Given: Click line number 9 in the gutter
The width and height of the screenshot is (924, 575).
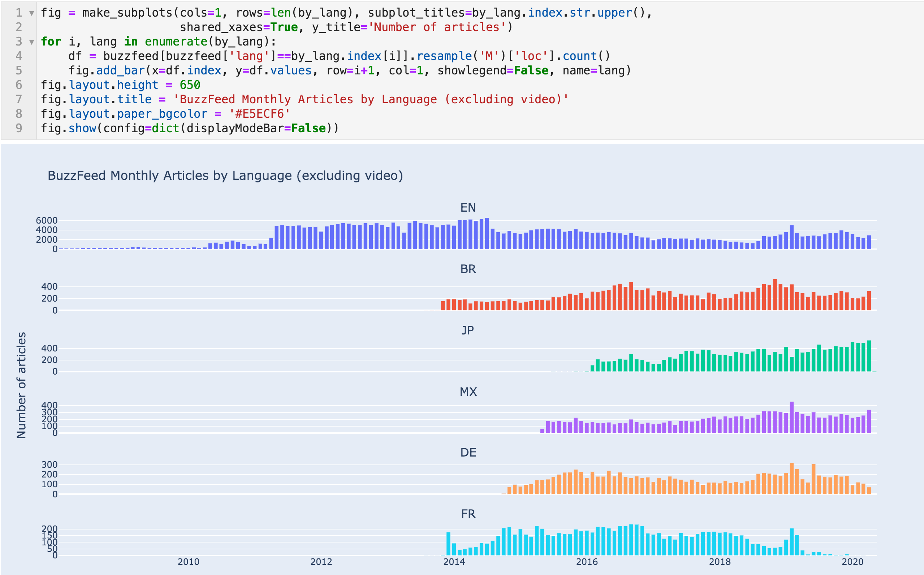Looking at the screenshot, I should coord(19,128).
